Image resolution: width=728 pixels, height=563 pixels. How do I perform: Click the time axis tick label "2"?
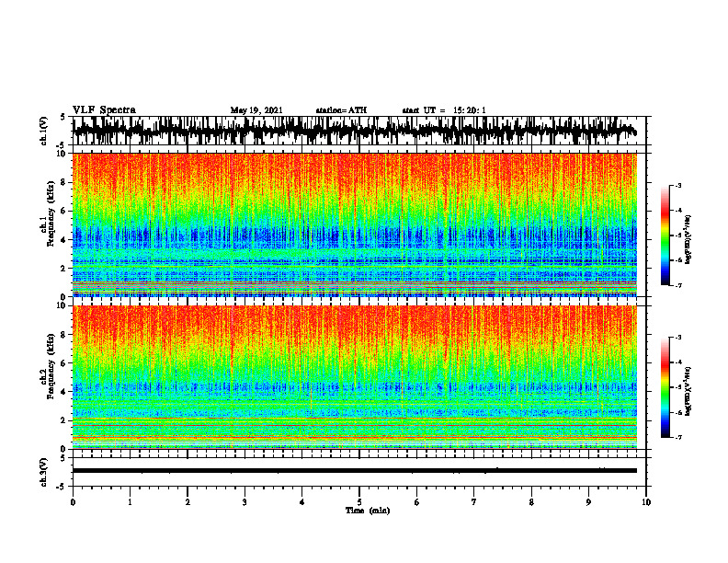coord(188,502)
